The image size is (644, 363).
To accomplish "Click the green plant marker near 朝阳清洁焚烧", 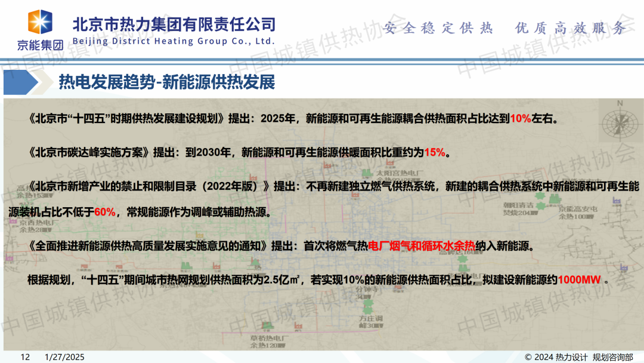I will pyautogui.click(x=541, y=206).
